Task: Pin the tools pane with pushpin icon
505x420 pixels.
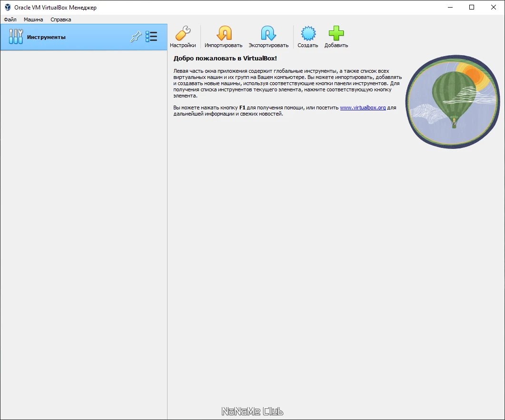Action: click(x=136, y=37)
